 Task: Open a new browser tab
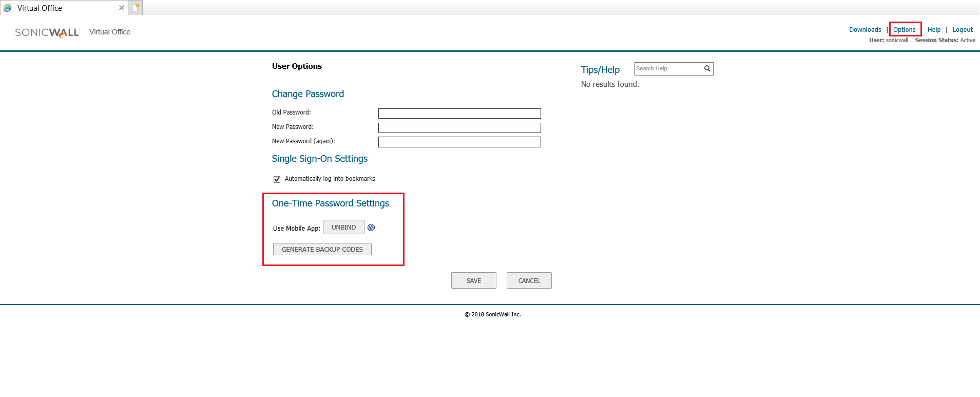click(136, 8)
